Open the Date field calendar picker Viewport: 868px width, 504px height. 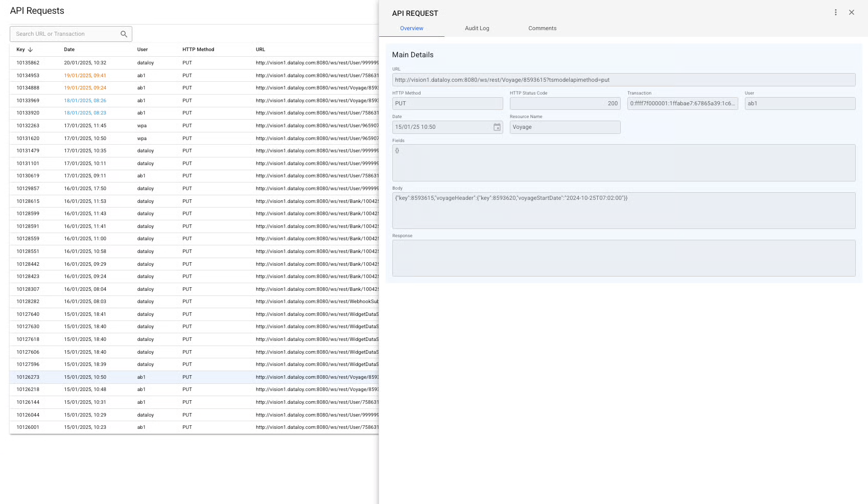pos(497,127)
